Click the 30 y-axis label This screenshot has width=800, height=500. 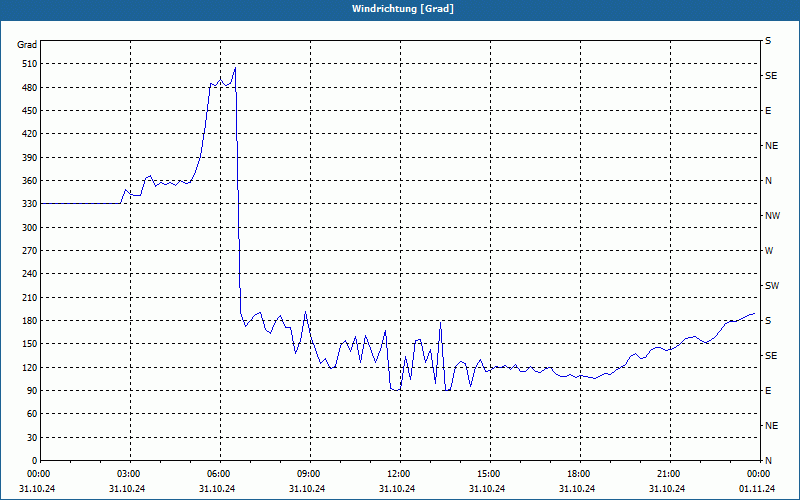32,437
